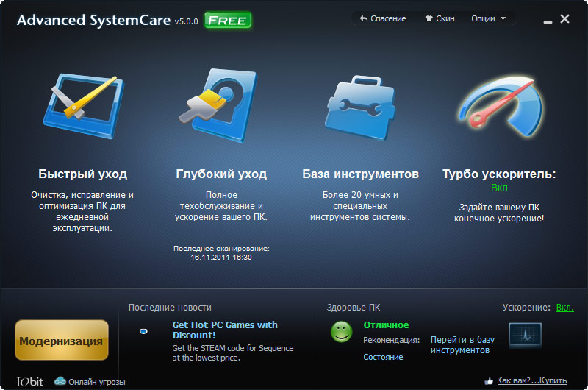588x390 pixels.
Task: Click the Отличное health status text
Action: click(386, 325)
